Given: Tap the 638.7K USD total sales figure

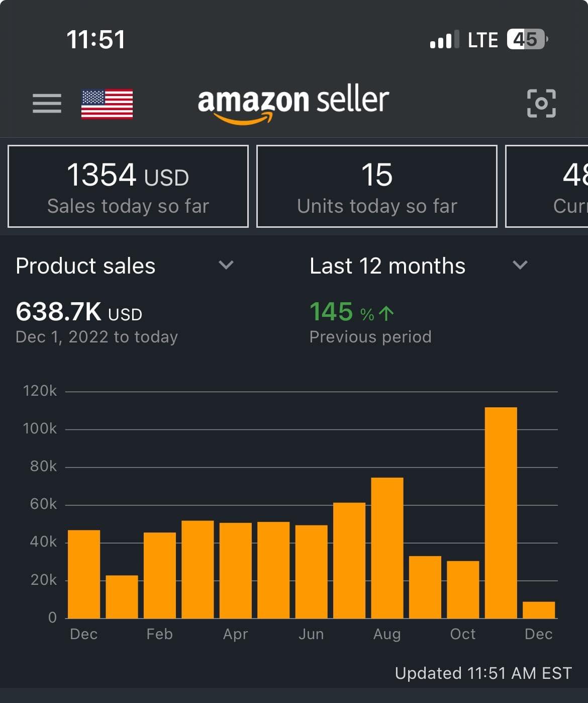Looking at the screenshot, I should (x=79, y=312).
